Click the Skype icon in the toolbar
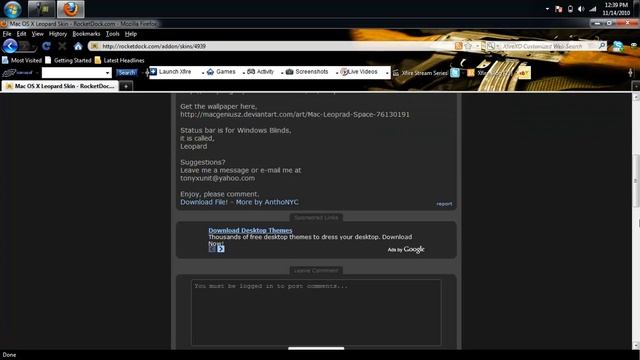 [x=618, y=46]
